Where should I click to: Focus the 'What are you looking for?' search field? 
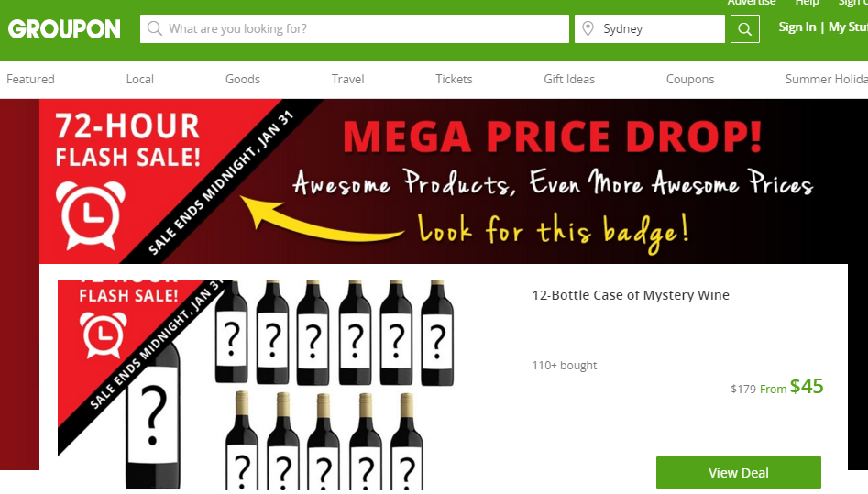click(355, 28)
